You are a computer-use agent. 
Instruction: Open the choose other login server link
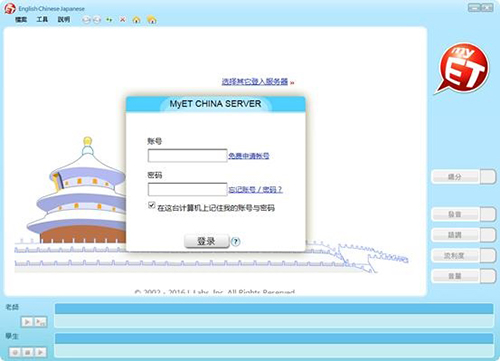pyautogui.click(x=255, y=82)
